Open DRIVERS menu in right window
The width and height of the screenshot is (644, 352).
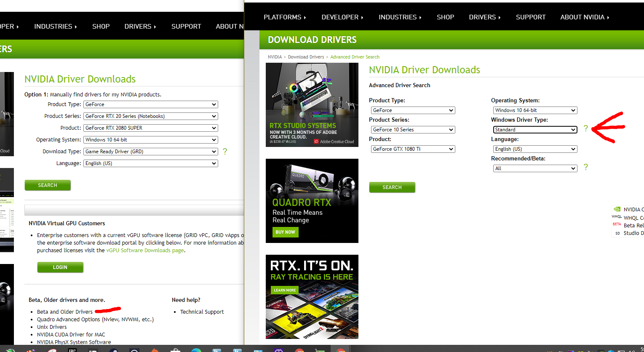(x=485, y=17)
